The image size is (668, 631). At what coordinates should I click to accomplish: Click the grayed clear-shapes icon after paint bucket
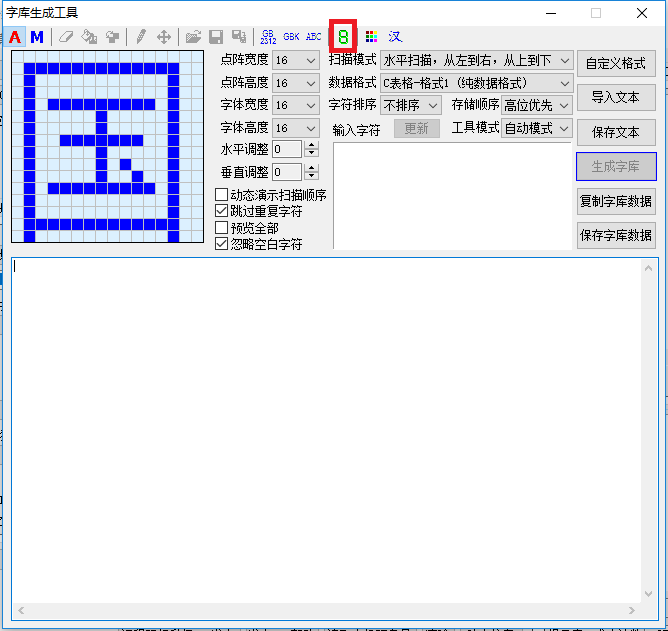click(112, 37)
